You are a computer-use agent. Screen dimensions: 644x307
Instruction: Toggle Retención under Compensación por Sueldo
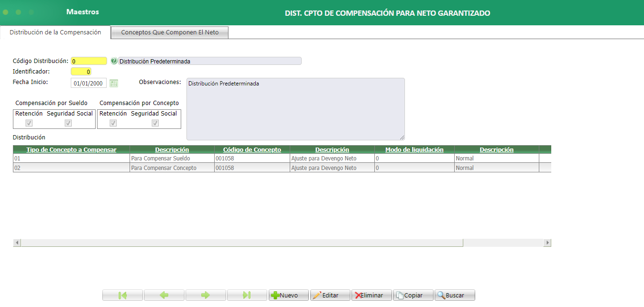[30, 123]
